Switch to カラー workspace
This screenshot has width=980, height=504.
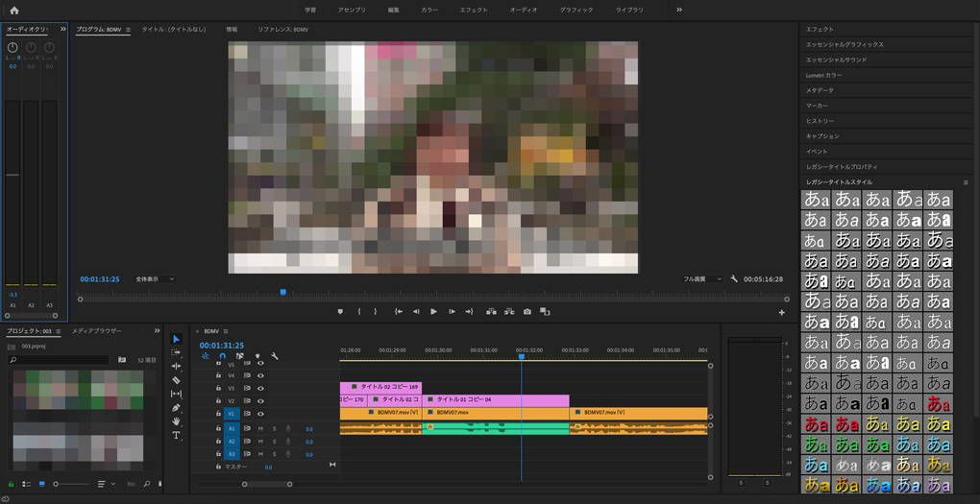(x=429, y=10)
